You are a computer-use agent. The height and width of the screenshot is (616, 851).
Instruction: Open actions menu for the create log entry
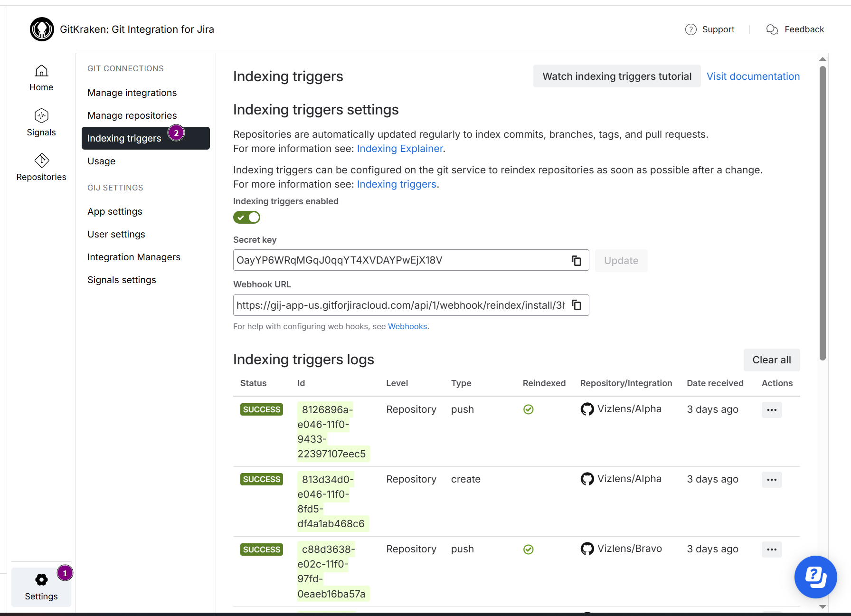[x=771, y=480]
